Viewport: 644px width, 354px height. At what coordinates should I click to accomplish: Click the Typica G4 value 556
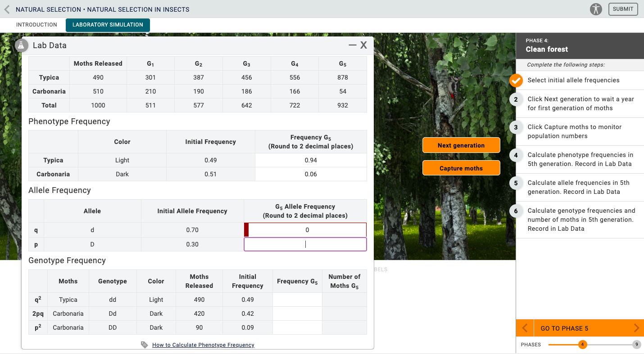coord(295,77)
